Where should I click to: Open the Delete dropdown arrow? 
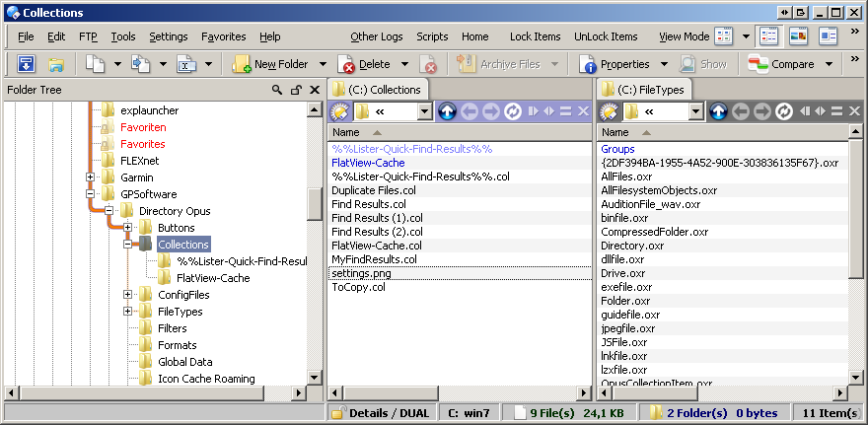pos(404,64)
